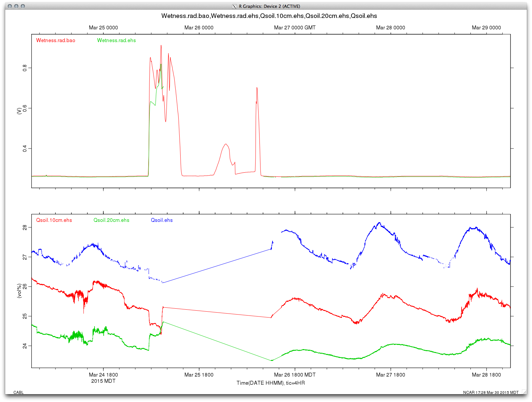Click the CABL label at bottom left
The height and width of the screenshot is (402, 532).
pyautogui.click(x=19, y=393)
